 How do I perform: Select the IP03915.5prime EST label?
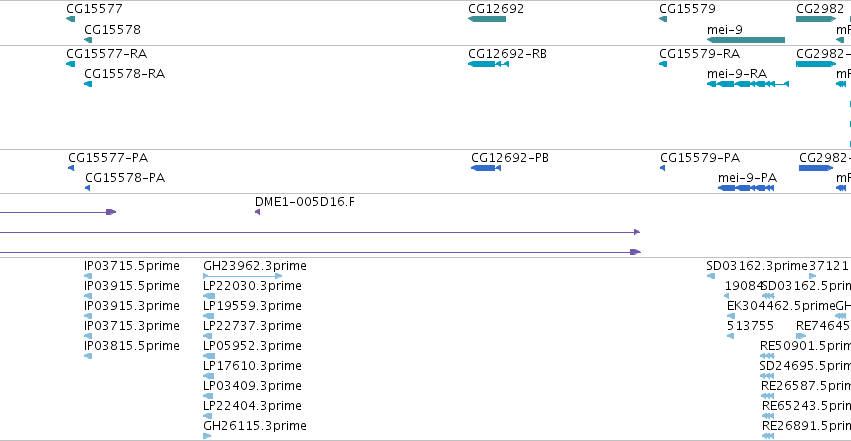click(x=132, y=286)
